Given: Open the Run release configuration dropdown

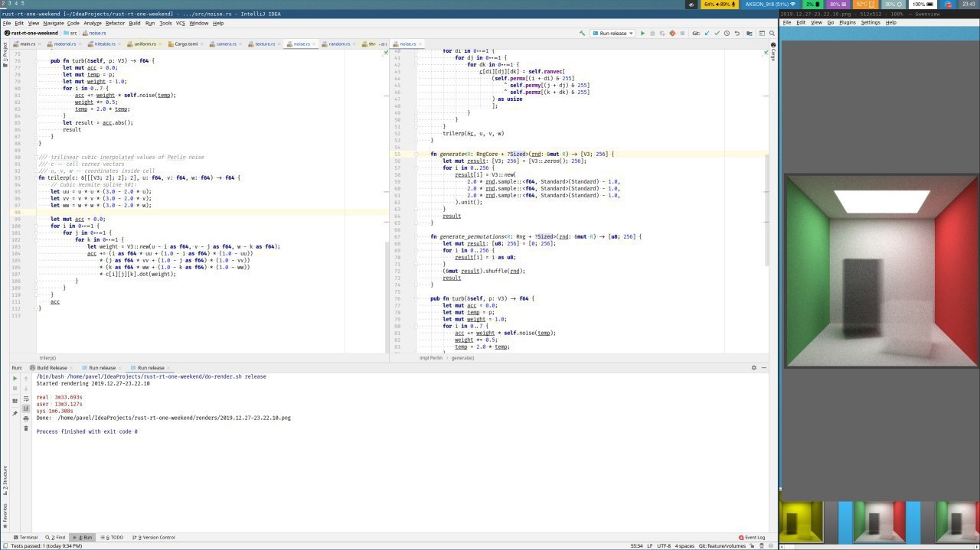Looking at the screenshot, I should 612,34.
